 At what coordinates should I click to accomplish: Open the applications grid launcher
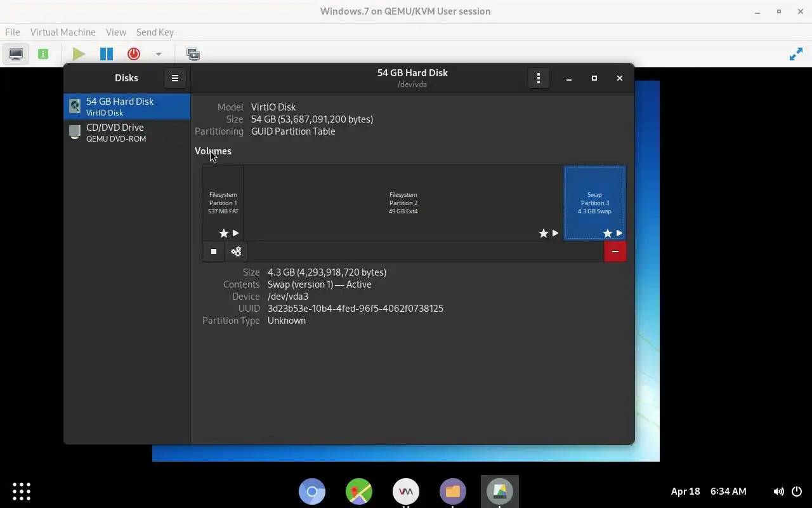click(22, 491)
